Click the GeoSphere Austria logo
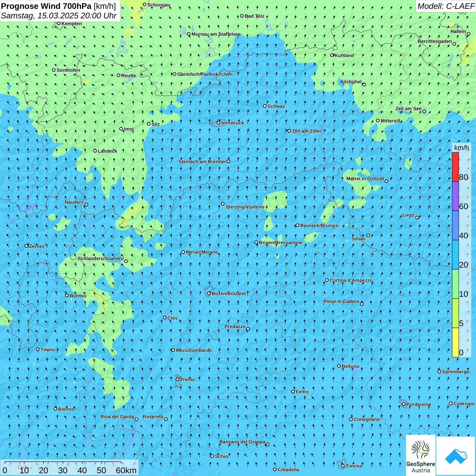This screenshot has height=476, width=476. click(421, 455)
